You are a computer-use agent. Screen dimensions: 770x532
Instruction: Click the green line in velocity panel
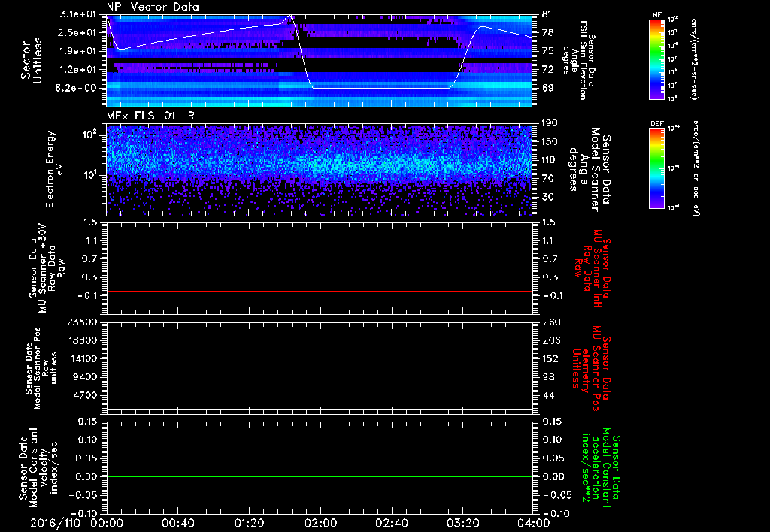pos(319,476)
